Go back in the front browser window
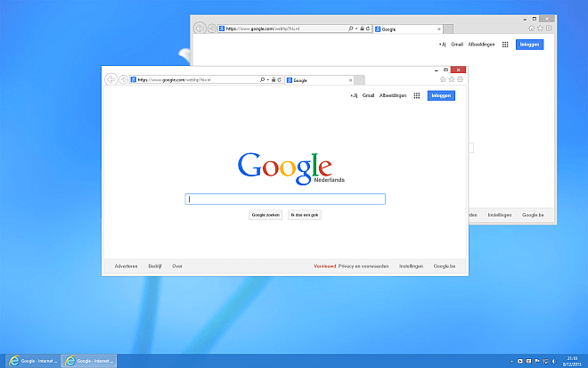Image resolution: width=588 pixels, height=368 pixels. click(111, 79)
